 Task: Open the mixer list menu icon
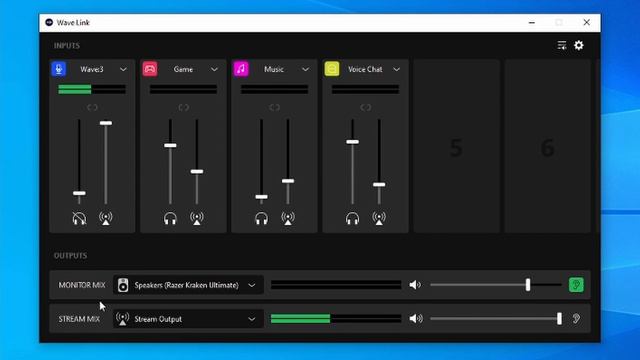pyautogui.click(x=562, y=45)
